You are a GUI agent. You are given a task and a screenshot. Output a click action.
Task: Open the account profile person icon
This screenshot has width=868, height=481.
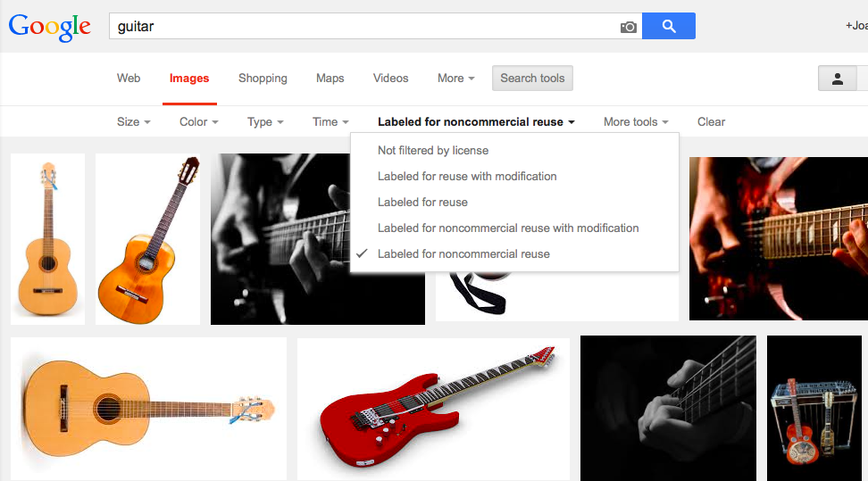coord(838,79)
